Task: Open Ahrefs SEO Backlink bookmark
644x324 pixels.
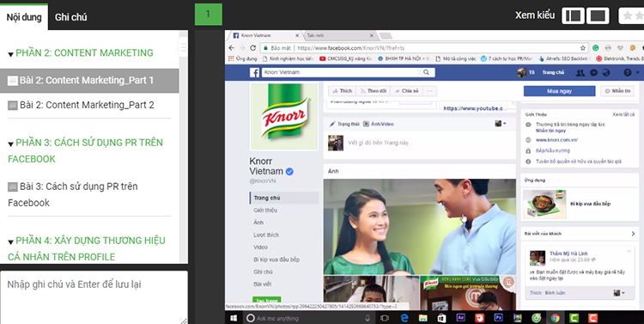Action: (x=565, y=58)
